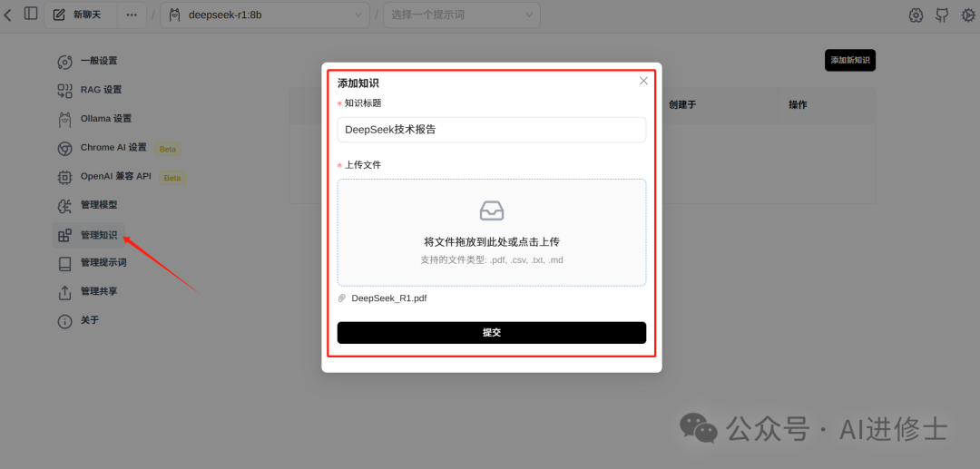The width and height of the screenshot is (980, 469).
Task: Click the Ollama llama icon in sidebar
Action: (x=65, y=119)
